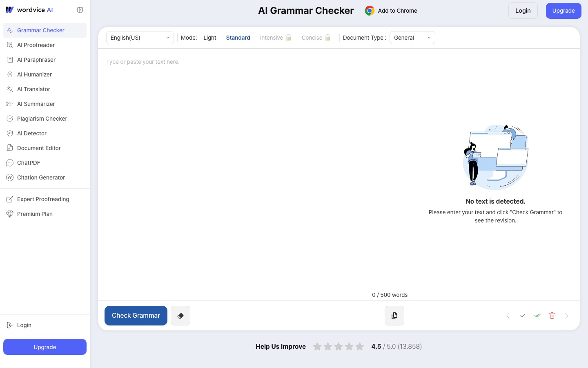Open Plagiarism Checker in sidebar

(45, 119)
